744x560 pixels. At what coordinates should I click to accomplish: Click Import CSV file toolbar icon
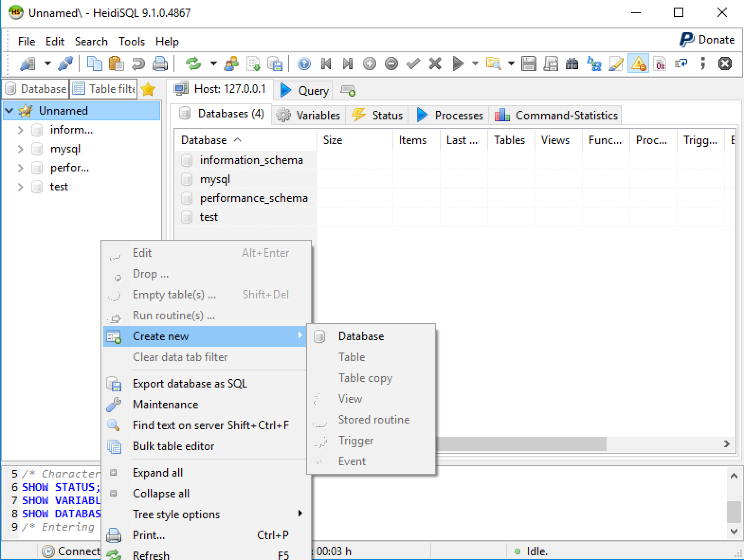[254, 63]
